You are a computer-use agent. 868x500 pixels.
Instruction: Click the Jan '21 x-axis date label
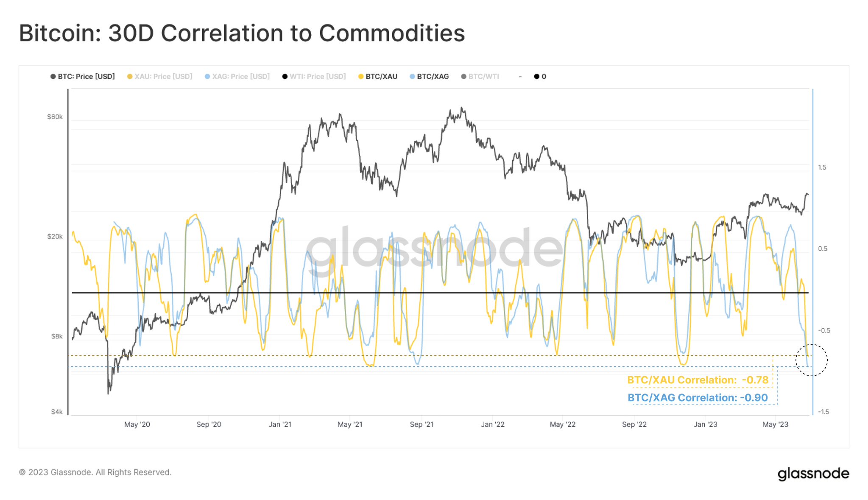tap(280, 425)
